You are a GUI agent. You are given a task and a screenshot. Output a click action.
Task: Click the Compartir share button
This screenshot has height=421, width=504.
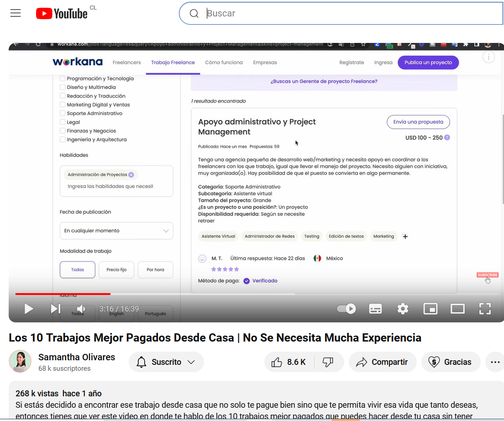tap(383, 362)
